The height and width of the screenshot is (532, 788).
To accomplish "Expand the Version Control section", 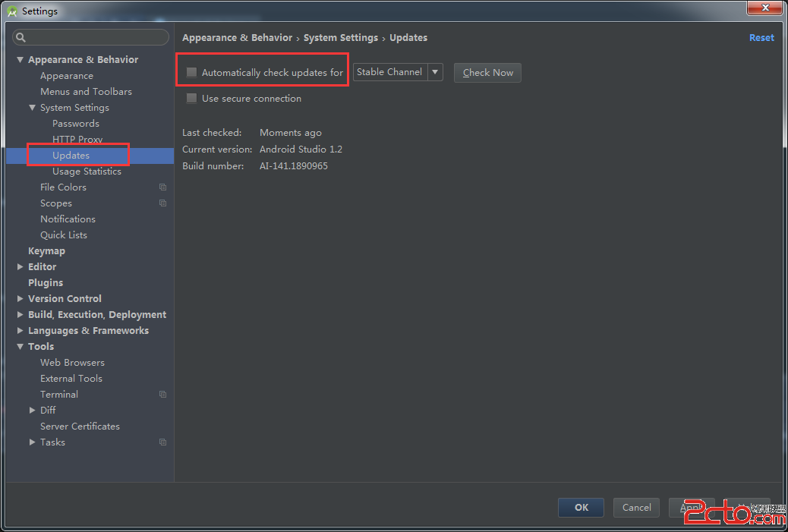I will [20, 298].
